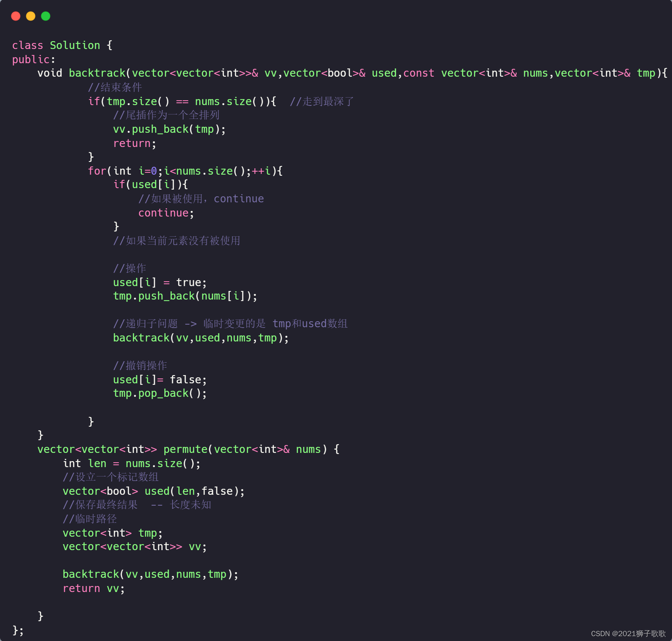The width and height of the screenshot is (672, 641).
Task: Click the comment '//如果被使用, continue'
Action: pos(201,199)
